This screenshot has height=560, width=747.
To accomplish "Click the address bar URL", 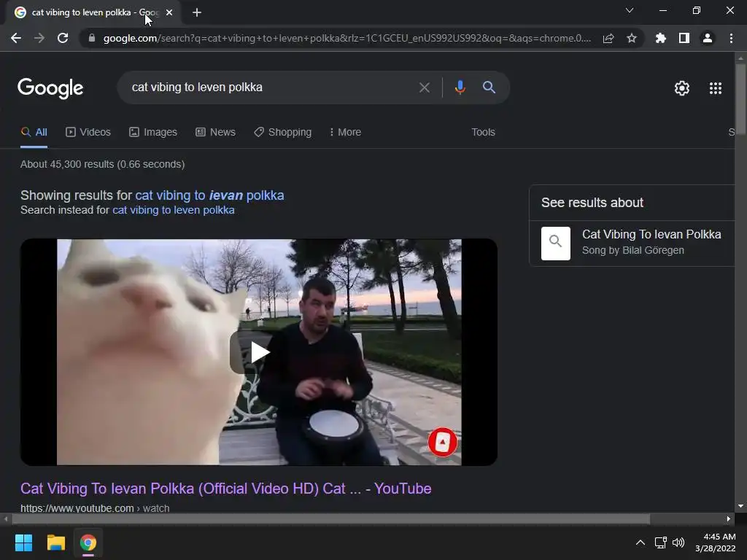I will [x=347, y=38].
